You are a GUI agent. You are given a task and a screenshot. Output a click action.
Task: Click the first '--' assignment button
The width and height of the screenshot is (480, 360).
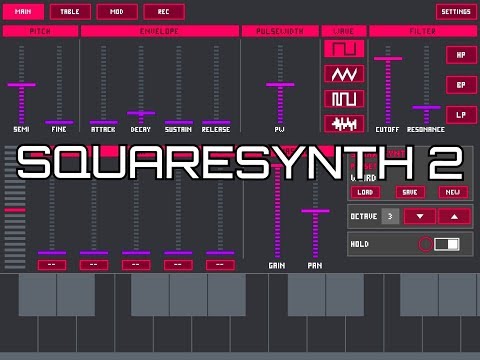click(x=52, y=265)
